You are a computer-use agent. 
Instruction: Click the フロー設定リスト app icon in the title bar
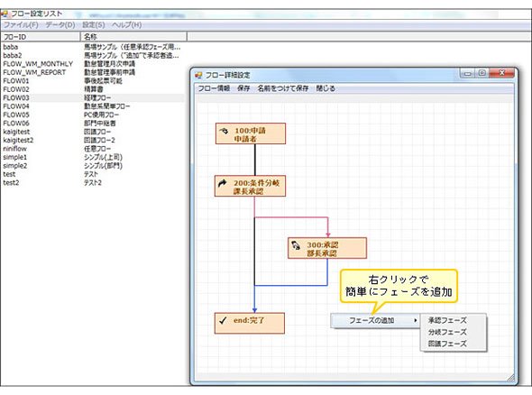point(5,14)
